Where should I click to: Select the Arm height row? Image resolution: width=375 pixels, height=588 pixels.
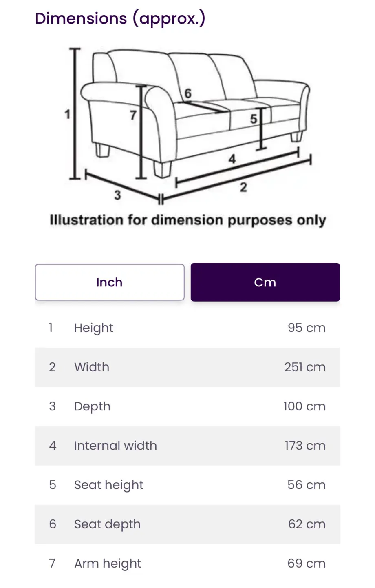pos(187,564)
